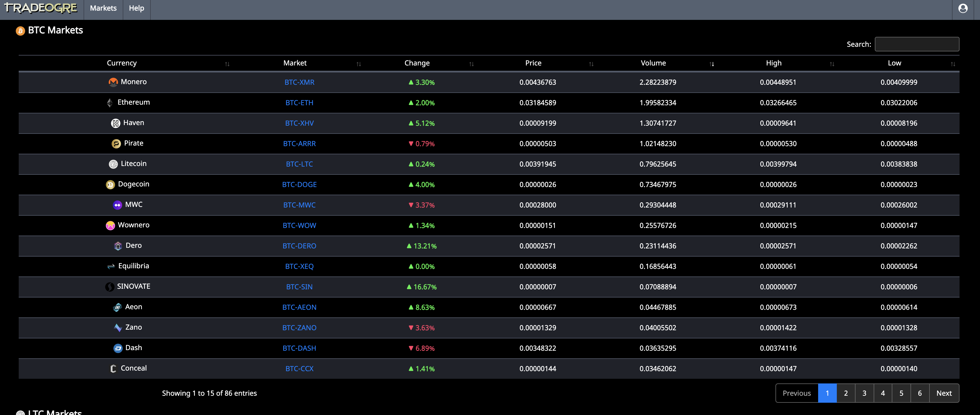
Task: Open the user account icon
Action: pyautogui.click(x=963, y=8)
